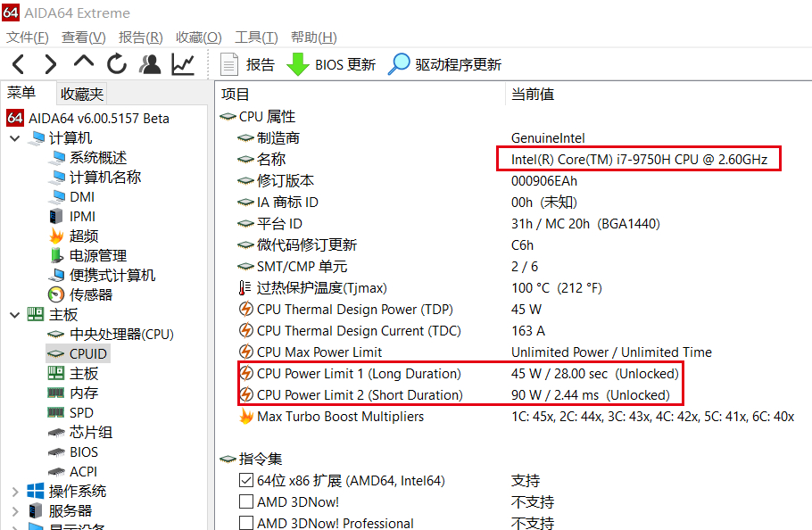The image size is (812, 530).
Task: Click the 驱动程序更新 button label
Action: point(459,65)
